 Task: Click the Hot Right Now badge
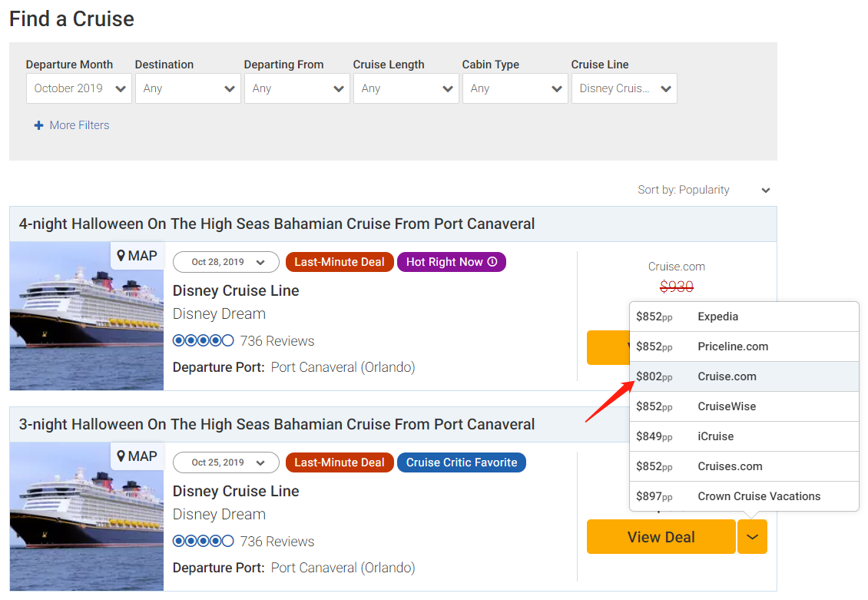pos(451,262)
